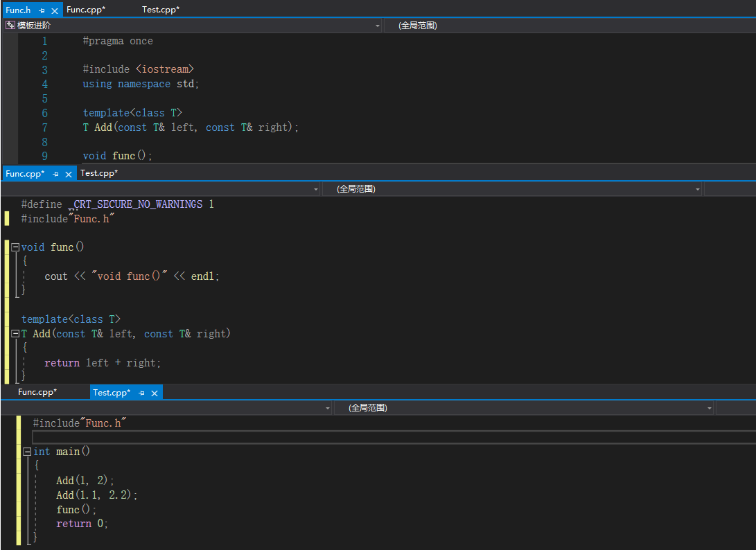Click 'template<class T>' in the Func.cpp editor
Image resolution: width=756 pixels, height=550 pixels.
71,319
